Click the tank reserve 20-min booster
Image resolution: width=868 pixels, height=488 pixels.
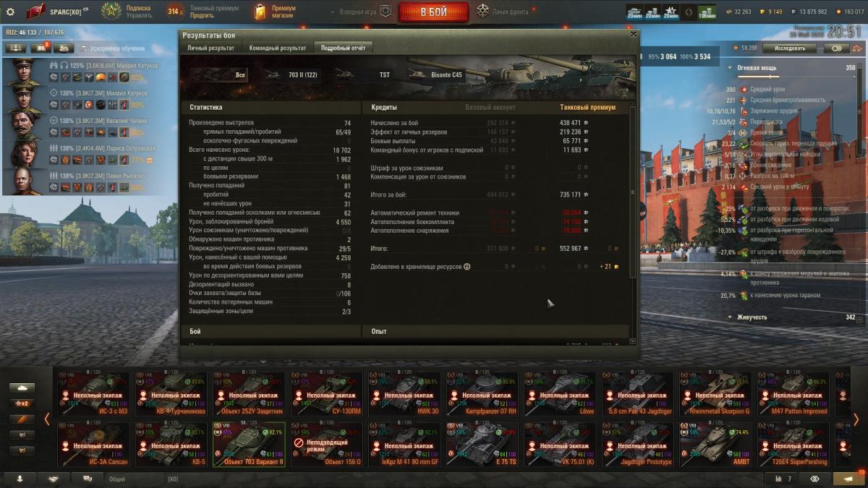tap(634, 12)
